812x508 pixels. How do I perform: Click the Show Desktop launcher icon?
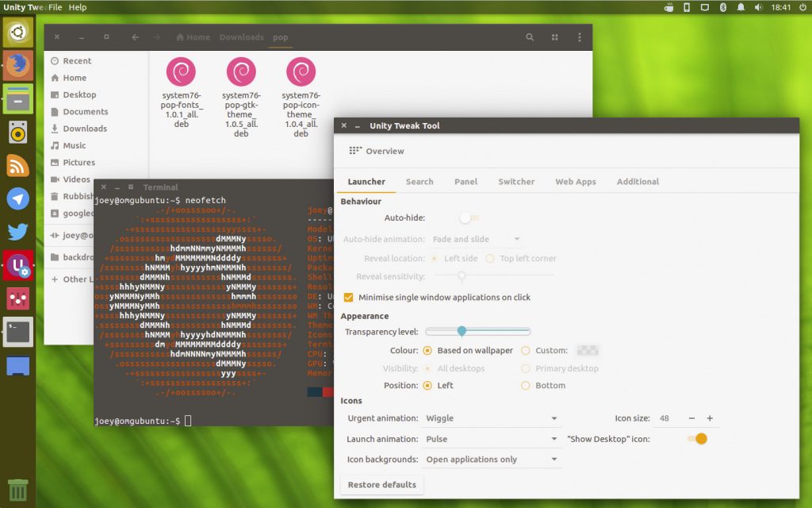pyautogui.click(x=18, y=365)
